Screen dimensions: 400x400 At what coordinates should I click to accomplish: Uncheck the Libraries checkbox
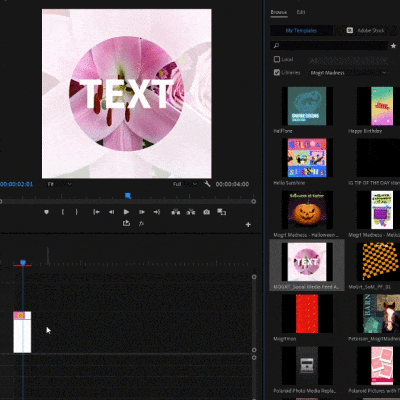click(x=277, y=72)
